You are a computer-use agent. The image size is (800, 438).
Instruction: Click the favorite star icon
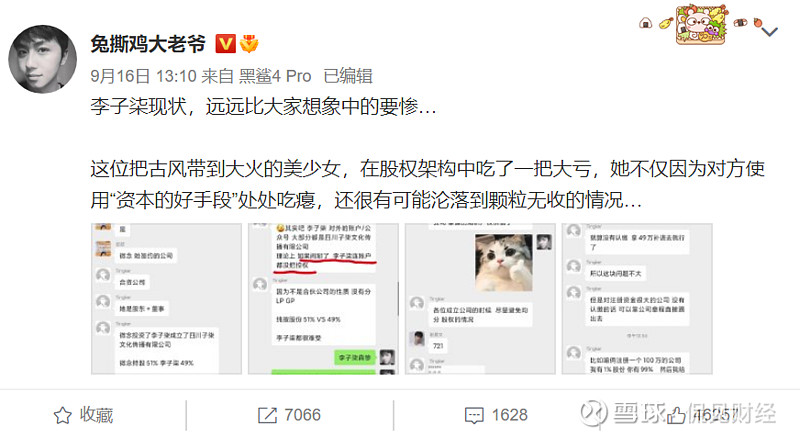point(63,416)
